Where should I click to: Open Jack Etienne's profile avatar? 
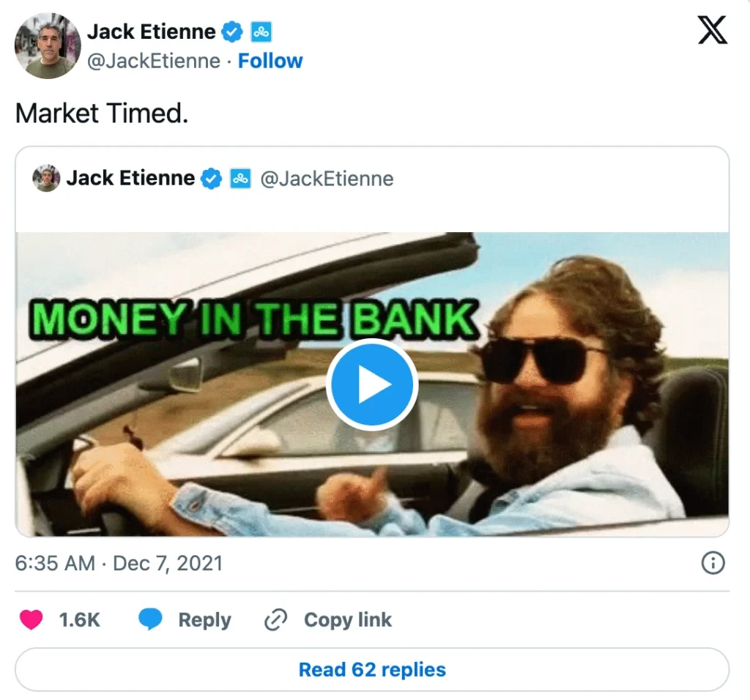48,46
